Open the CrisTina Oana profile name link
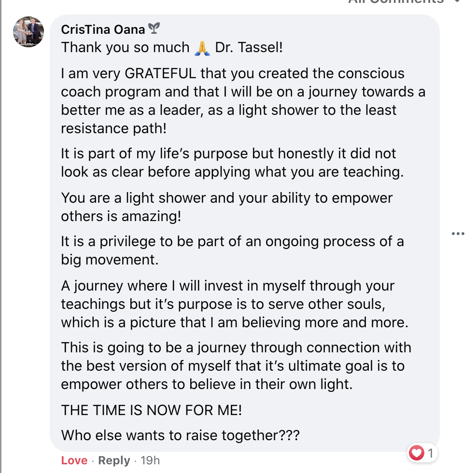The height and width of the screenshot is (473, 476). (x=103, y=29)
